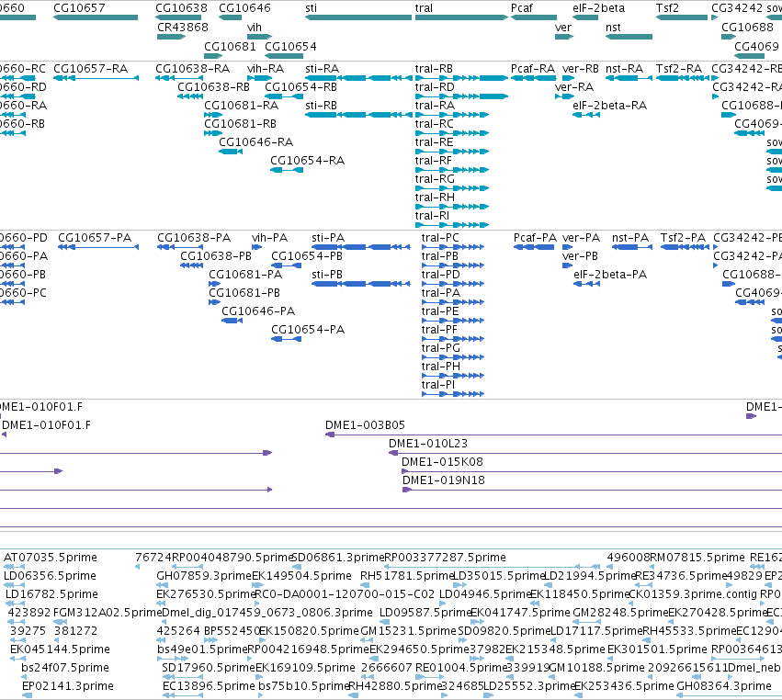Click the sti-RA transcript label

323,68
